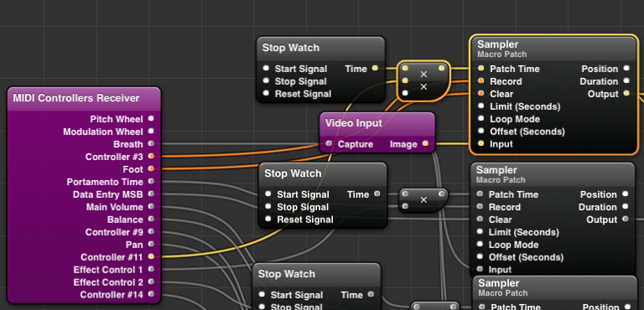
Task: Click Limit (Seconds) port of middle Sampler
Action: coord(480,231)
